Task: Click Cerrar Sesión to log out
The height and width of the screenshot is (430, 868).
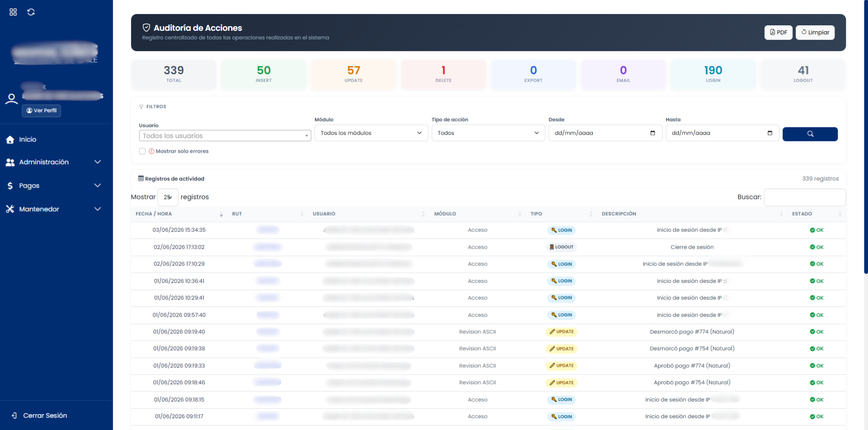Action: 45,416
